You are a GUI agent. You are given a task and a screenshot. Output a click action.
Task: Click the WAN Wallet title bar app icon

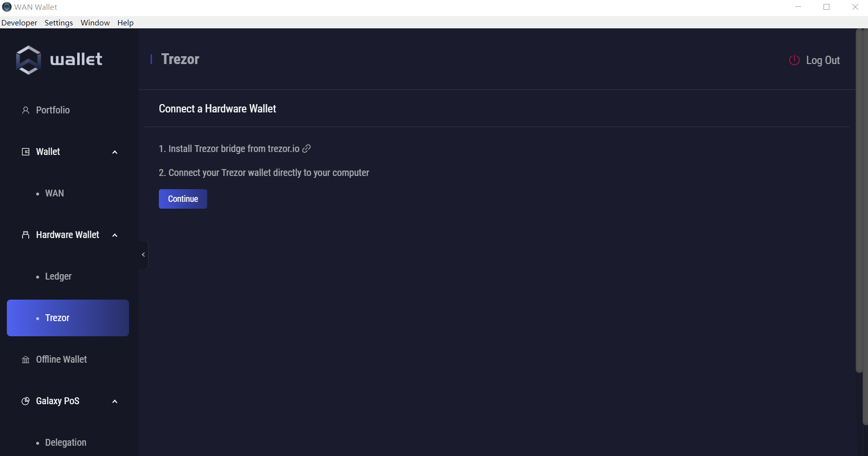pyautogui.click(x=7, y=7)
